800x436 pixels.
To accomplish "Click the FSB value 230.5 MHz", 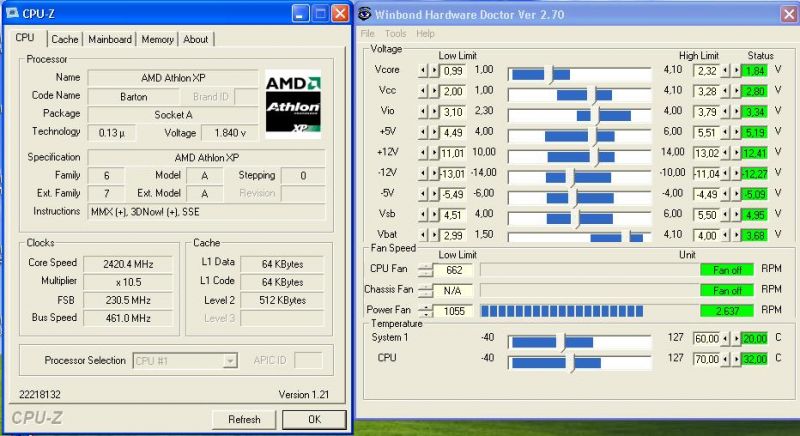I will [x=128, y=300].
